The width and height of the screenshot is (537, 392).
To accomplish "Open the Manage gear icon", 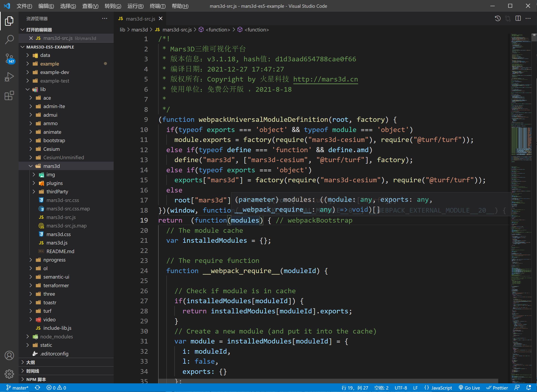I will coord(9,374).
